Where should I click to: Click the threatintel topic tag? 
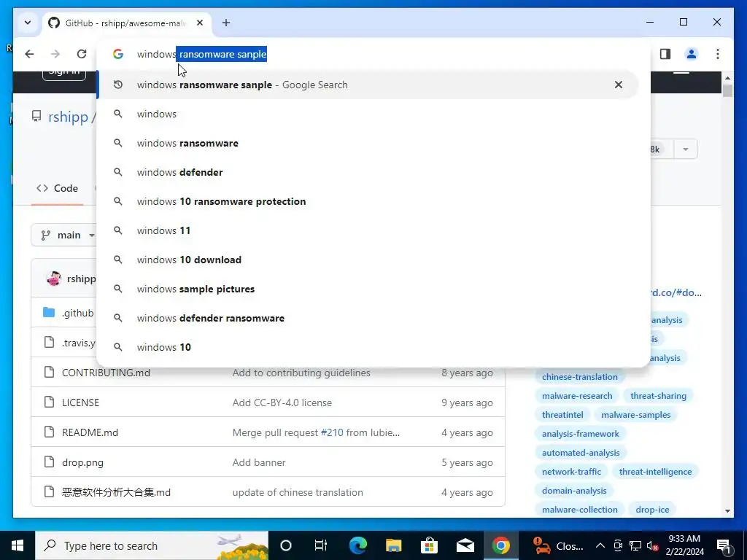[562, 415]
